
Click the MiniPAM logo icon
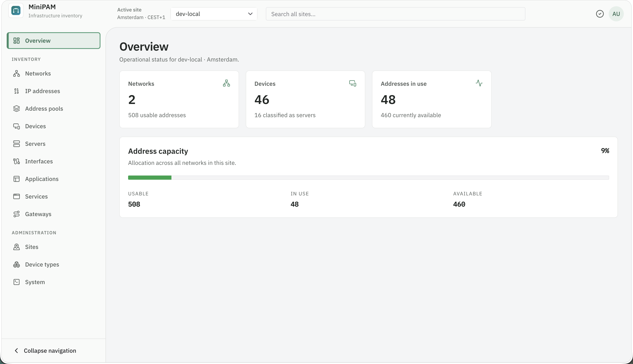pyautogui.click(x=16, y=11)
